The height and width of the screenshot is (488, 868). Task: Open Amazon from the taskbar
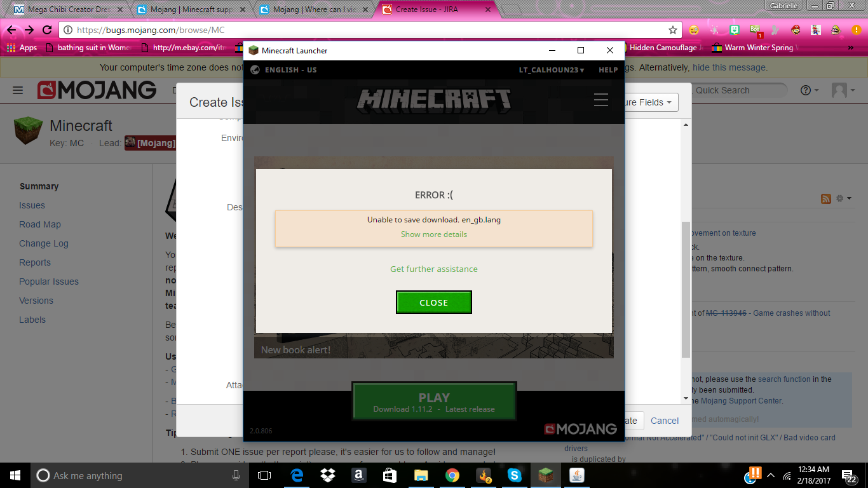tap(359, 475)
